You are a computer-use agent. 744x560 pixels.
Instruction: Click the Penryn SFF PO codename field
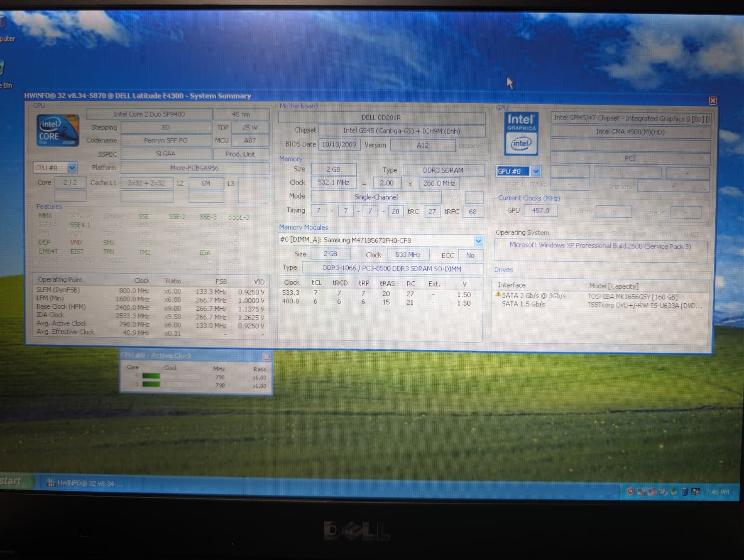tap(166, 140)
